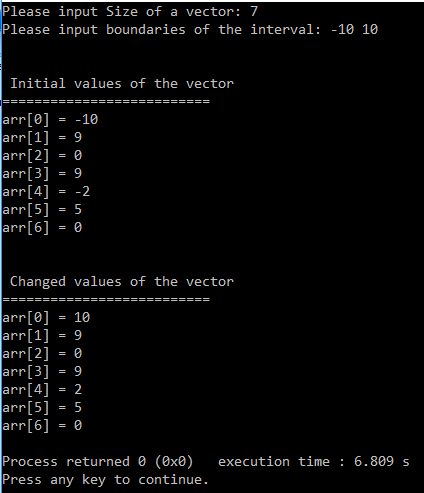
Task: Click the 'Initial values of the vector' heading
Action: click(x=122, y=83)
